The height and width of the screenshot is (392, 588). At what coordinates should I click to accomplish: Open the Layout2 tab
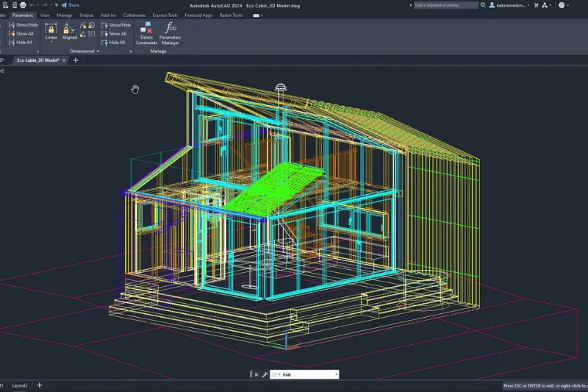(x=20, y=385)
